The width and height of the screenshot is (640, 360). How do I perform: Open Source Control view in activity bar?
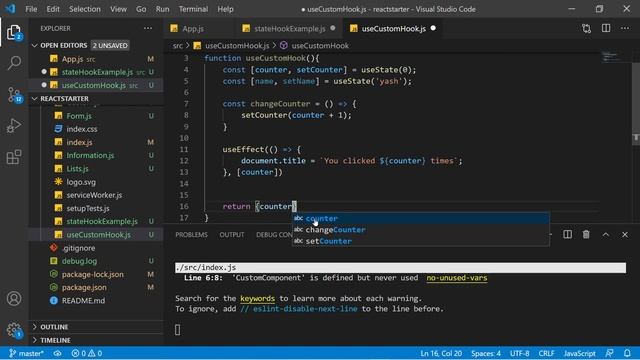pos(15,95)
